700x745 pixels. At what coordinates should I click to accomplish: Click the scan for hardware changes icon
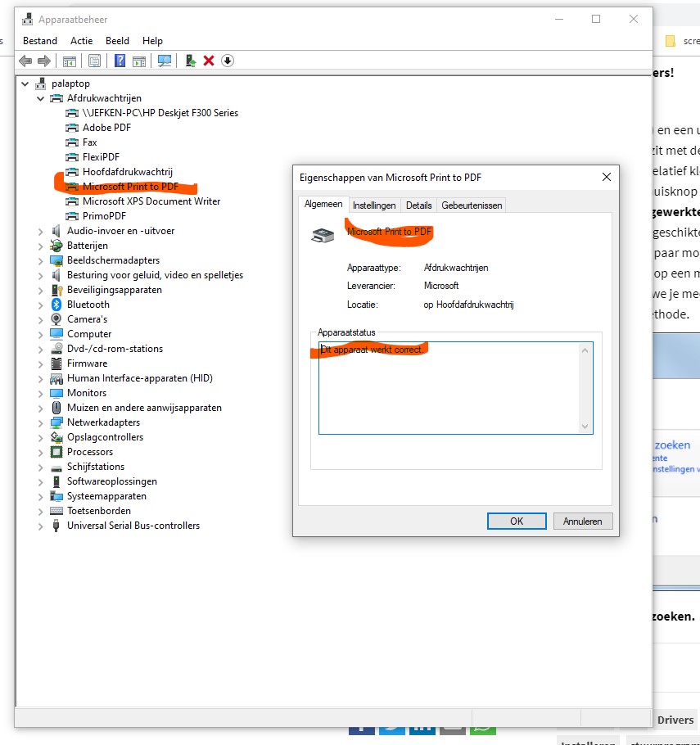click(x=165, y=61)
